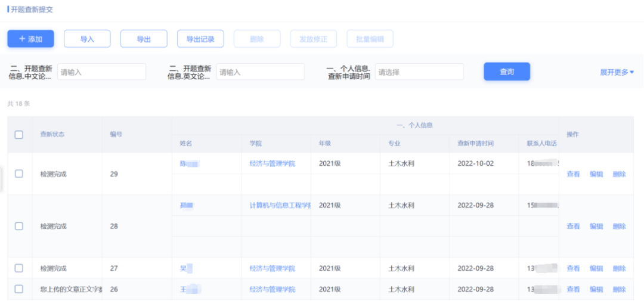The image size is (644, 307).
Task: Click 查看 for row 26
Action: 574,289
